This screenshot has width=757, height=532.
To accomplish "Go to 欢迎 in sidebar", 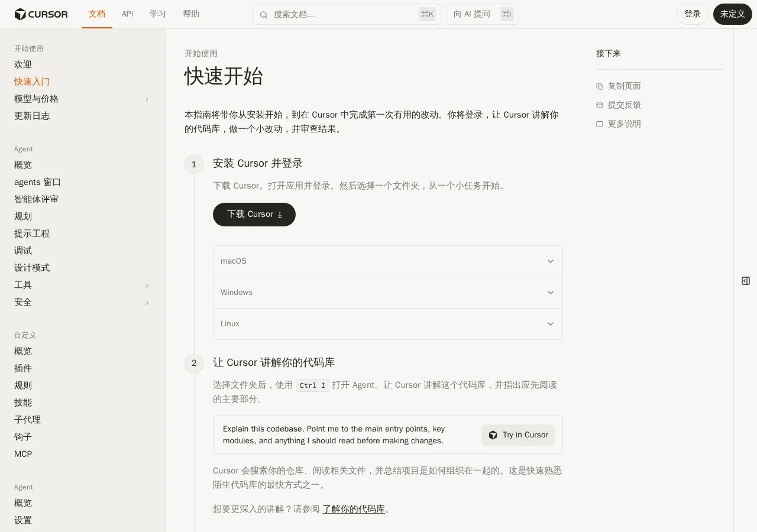I will pos(23,65).
